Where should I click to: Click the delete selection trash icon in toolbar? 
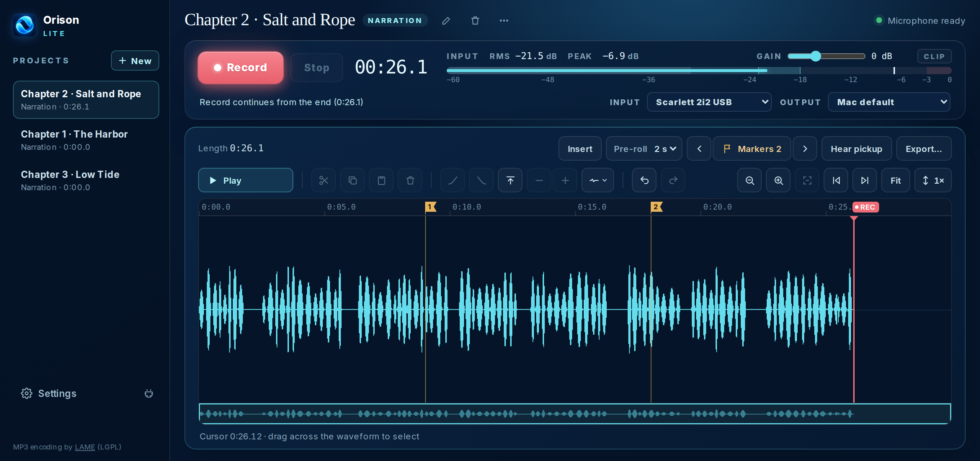tap(410, 180)
